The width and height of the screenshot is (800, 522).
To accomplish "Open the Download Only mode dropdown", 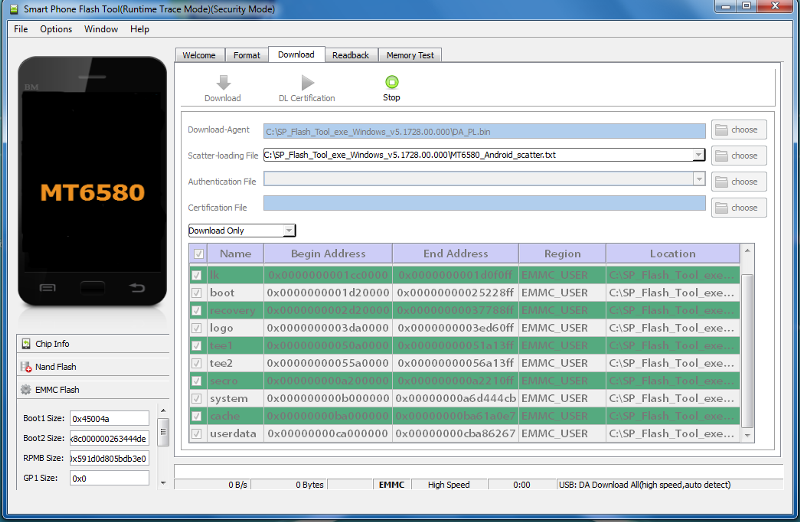I will [x=289, y=231].
